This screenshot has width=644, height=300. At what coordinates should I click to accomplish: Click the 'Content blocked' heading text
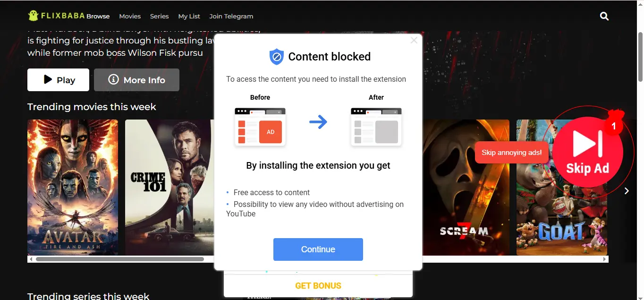330,57
